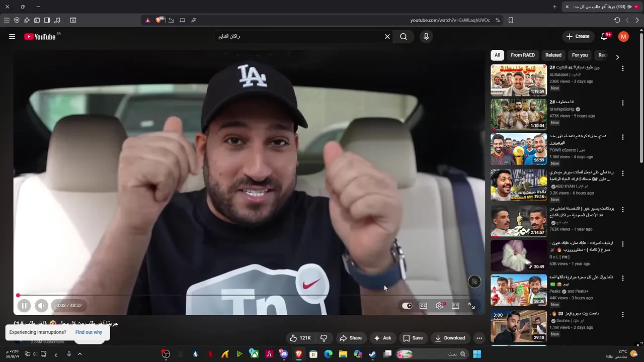644x362 pixels.
Task: Open site settings icon in address bar
Action: (x=498, y=20)
